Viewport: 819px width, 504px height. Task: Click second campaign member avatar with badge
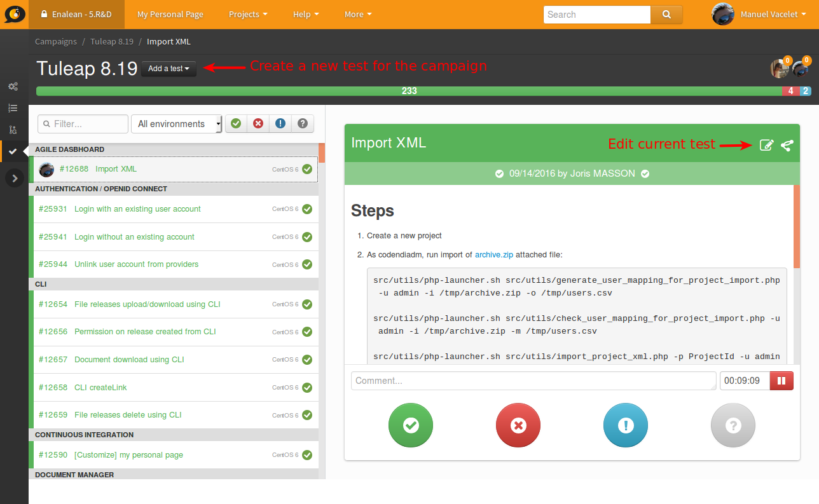pyautogui.click(x=800, y=68)
